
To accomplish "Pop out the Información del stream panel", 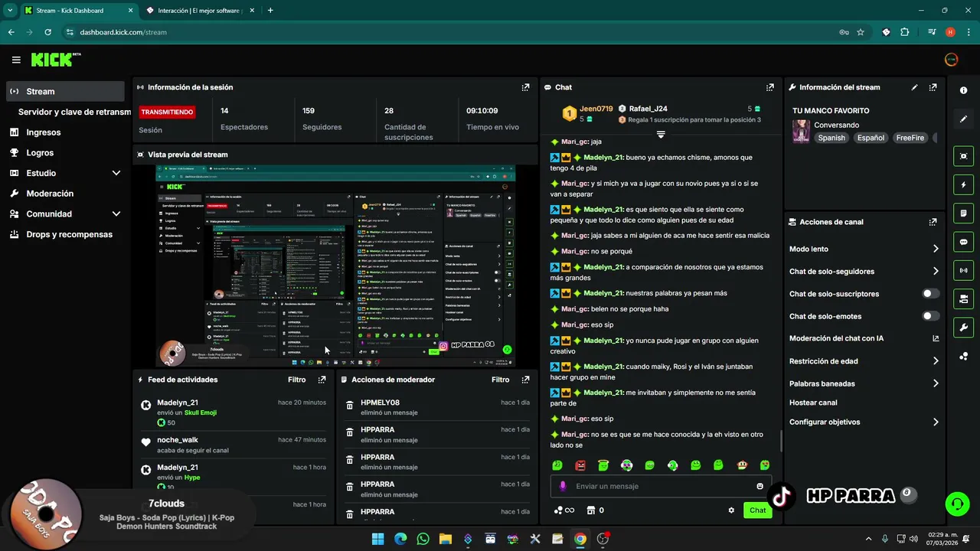I will [x=933, y=87].
